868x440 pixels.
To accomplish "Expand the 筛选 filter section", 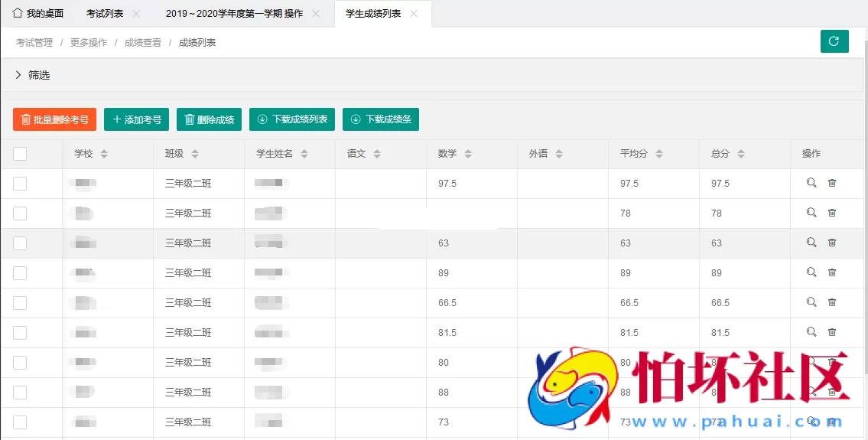I will tap(33, 75).
